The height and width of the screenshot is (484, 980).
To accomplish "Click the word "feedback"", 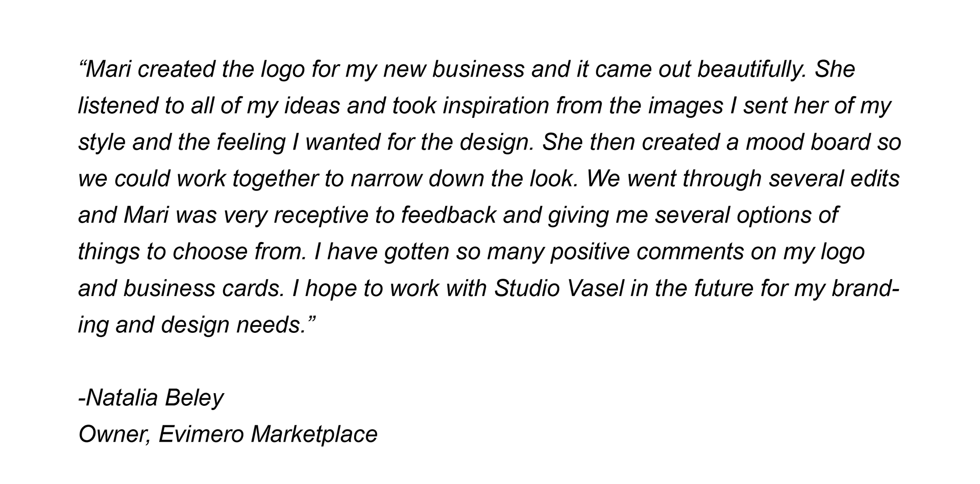I will [x=448, y=215].
